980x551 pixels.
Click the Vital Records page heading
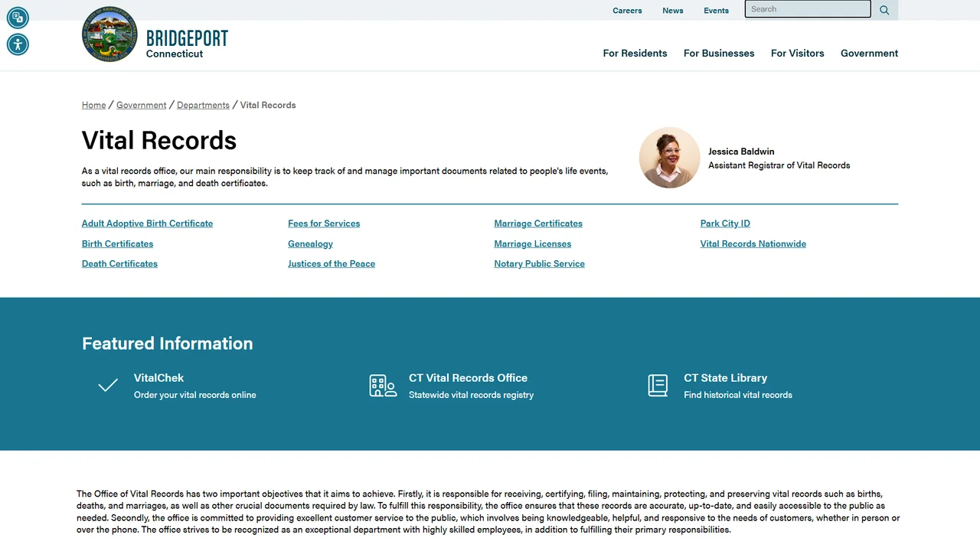coord(159,141)
